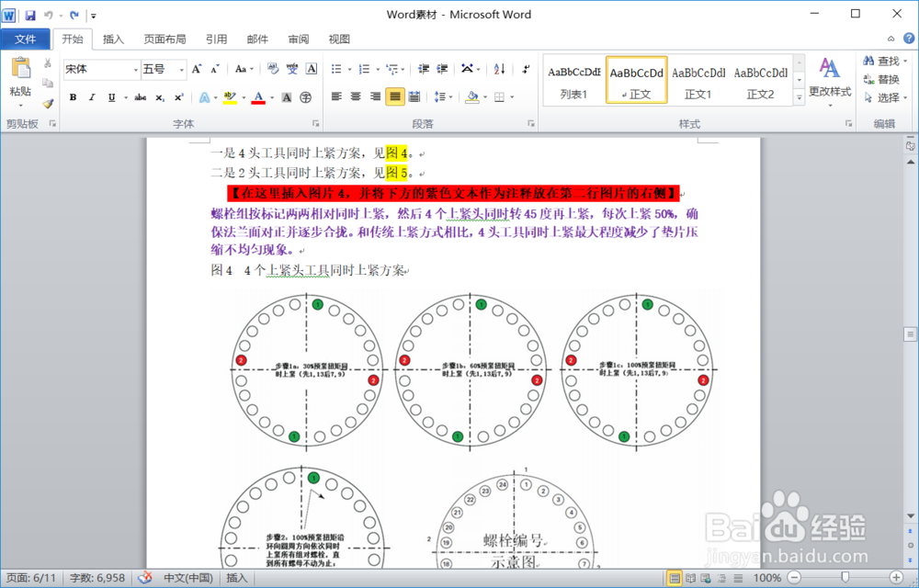
Task: Apply superscript formatting
Action: click(179, 97)
